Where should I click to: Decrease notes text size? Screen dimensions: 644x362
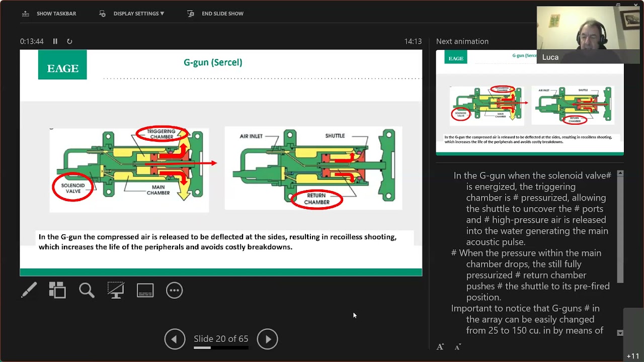(458, 347)
